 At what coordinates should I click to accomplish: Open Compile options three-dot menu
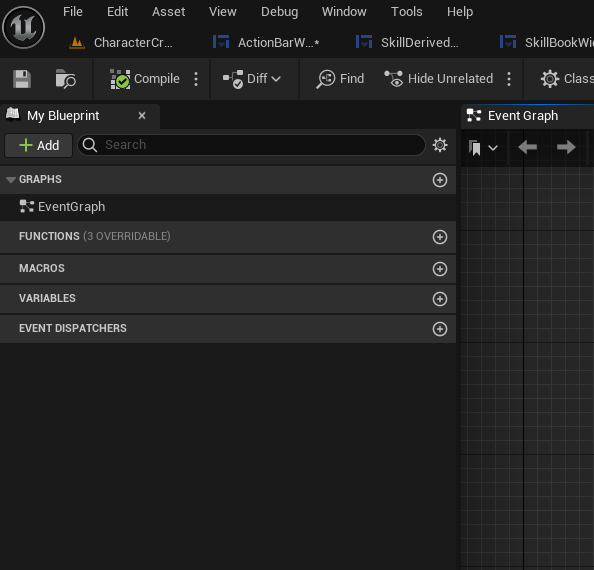point(196,79)
